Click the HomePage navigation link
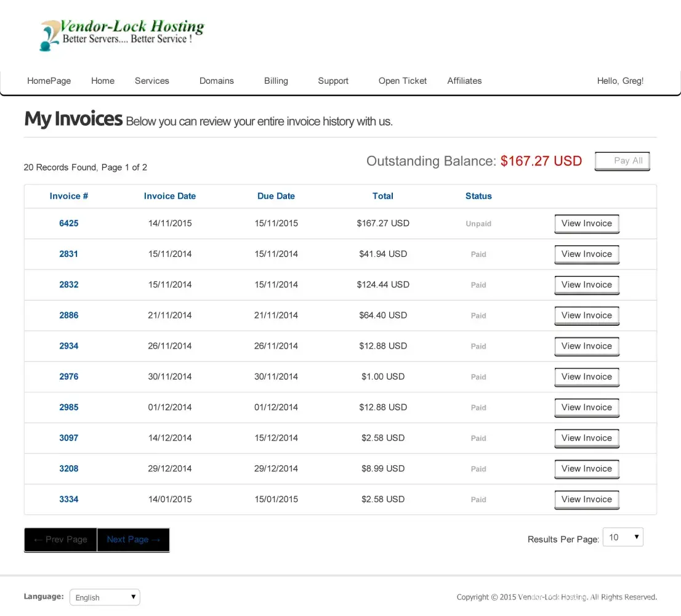 click(x=49, y=81)
